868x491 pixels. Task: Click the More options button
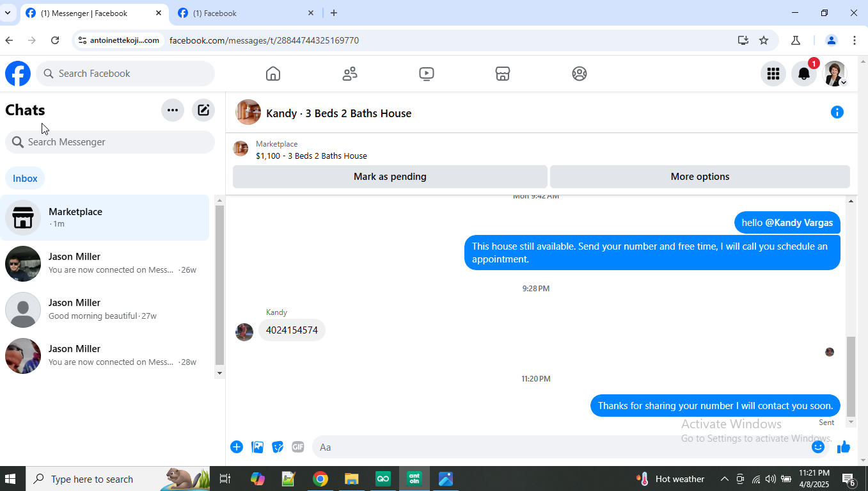700,177
